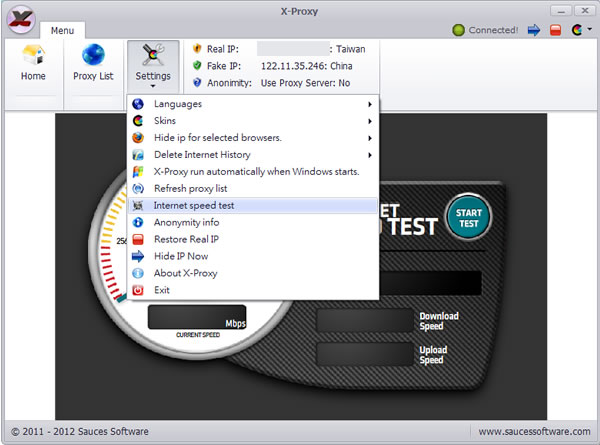Viewport: 600px width, 445px height.
Task: Click the red Exit power icon
Action: 138,290
